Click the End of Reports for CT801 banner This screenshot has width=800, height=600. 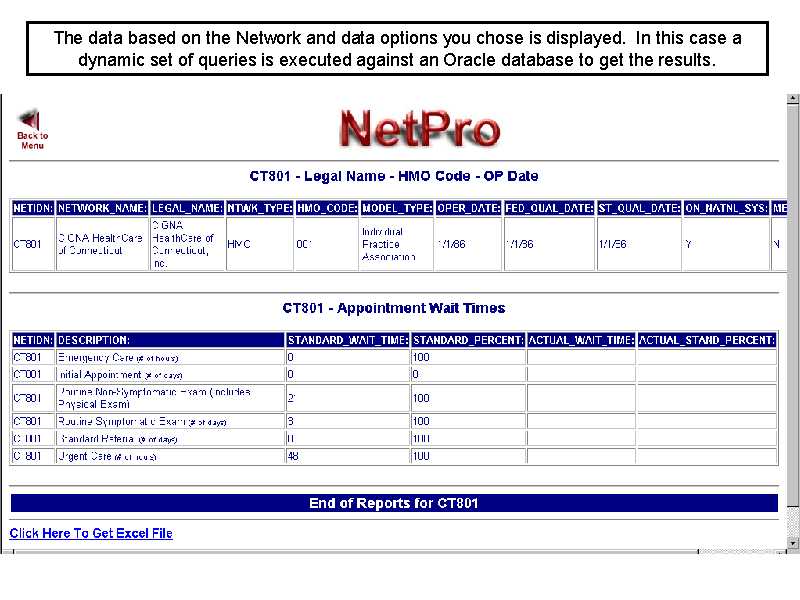[394, 503]
